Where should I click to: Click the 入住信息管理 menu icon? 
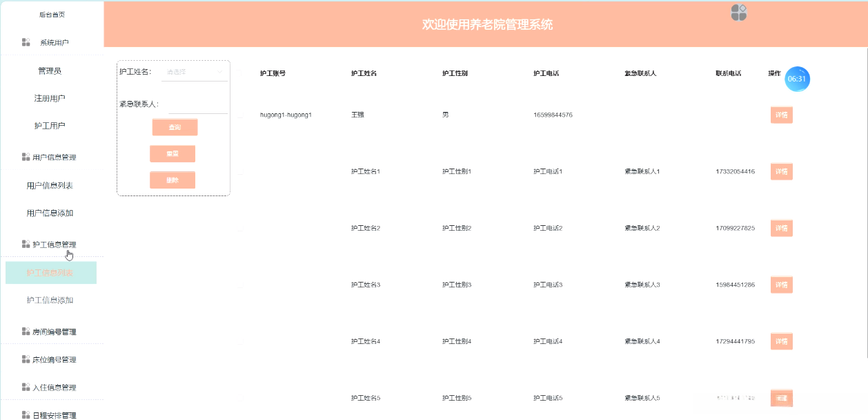point(26,388)
